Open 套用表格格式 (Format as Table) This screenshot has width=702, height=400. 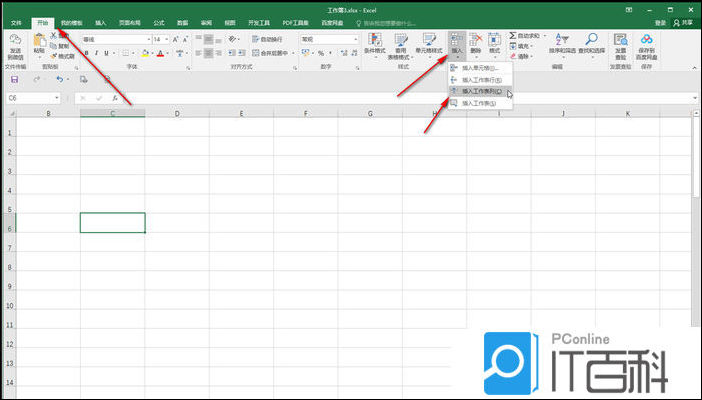click(x=400, y=46)
